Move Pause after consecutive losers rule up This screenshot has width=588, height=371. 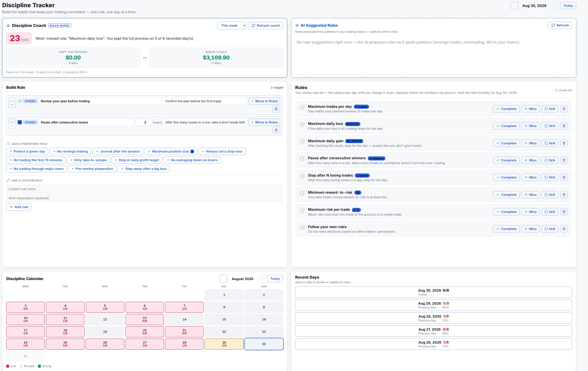pyautogui.click(x=12, y=120)
